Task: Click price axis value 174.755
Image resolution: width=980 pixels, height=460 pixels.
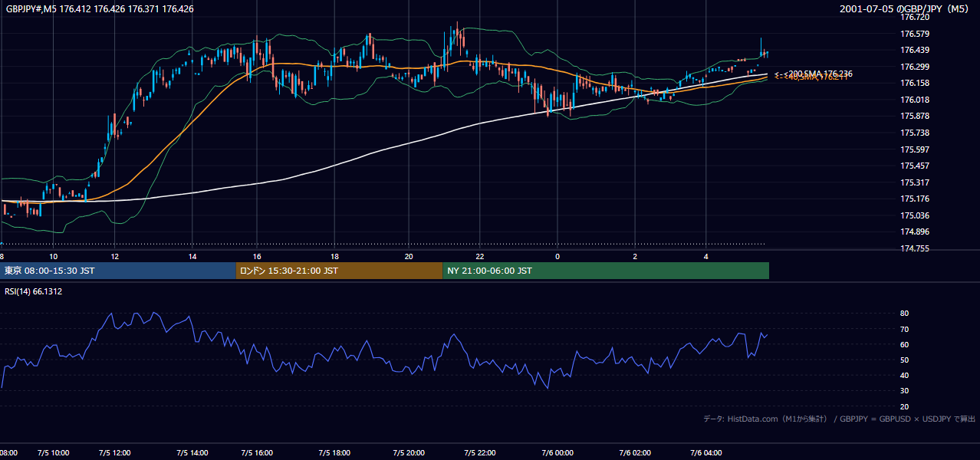Action: pyautogui.click(x=916, y=248)
